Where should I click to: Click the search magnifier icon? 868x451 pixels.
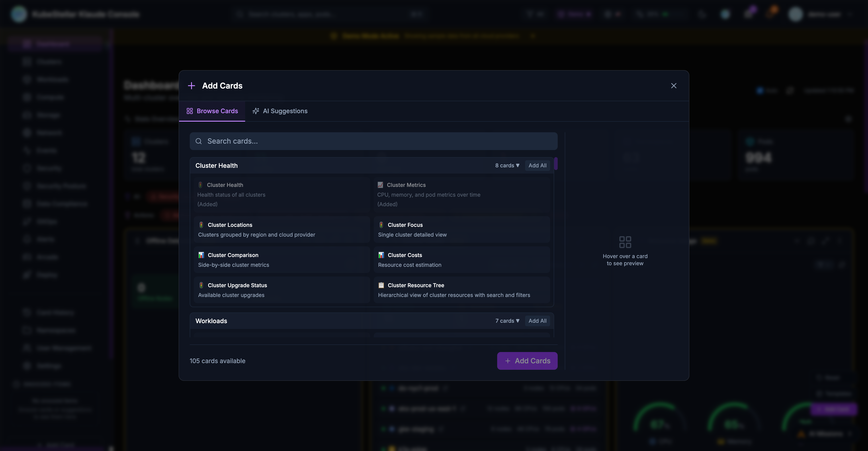199,141
